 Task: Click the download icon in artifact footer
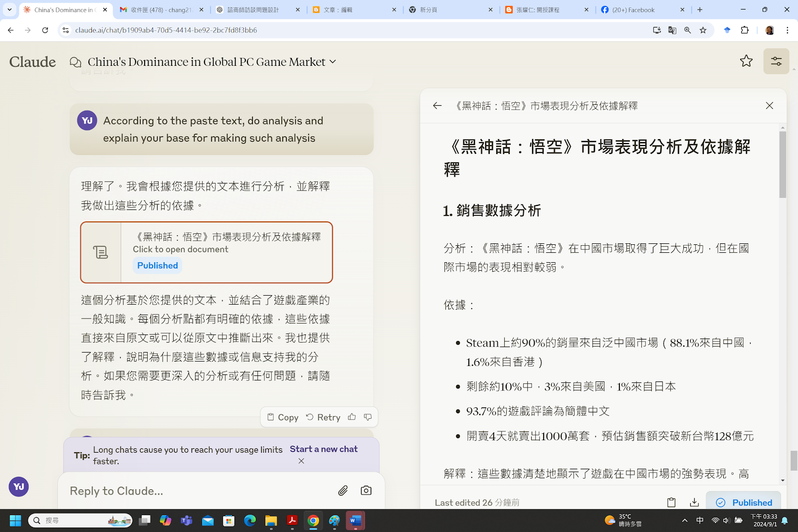click(694, 503)
